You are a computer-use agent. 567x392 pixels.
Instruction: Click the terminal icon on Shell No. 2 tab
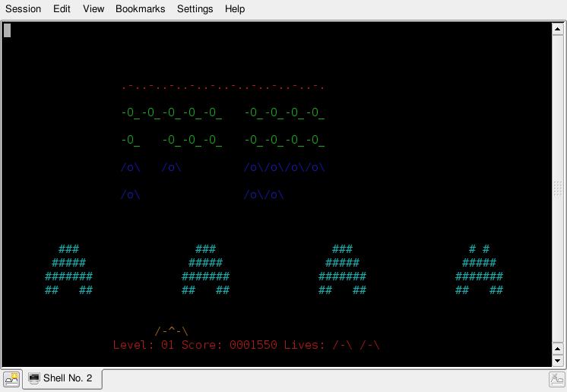point(34,378)
